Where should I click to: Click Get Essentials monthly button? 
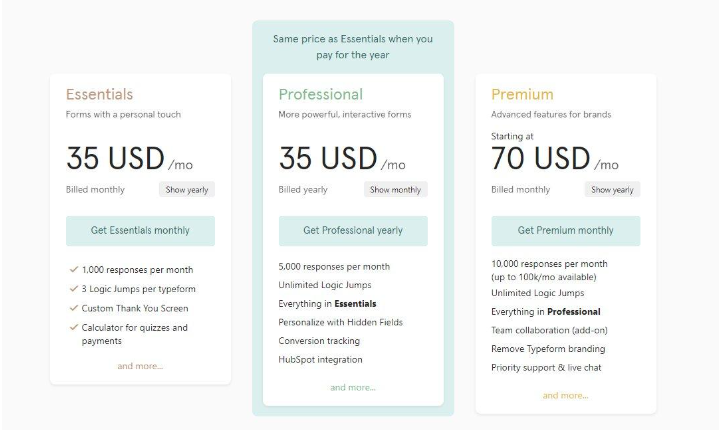click(x=140, y=231)
